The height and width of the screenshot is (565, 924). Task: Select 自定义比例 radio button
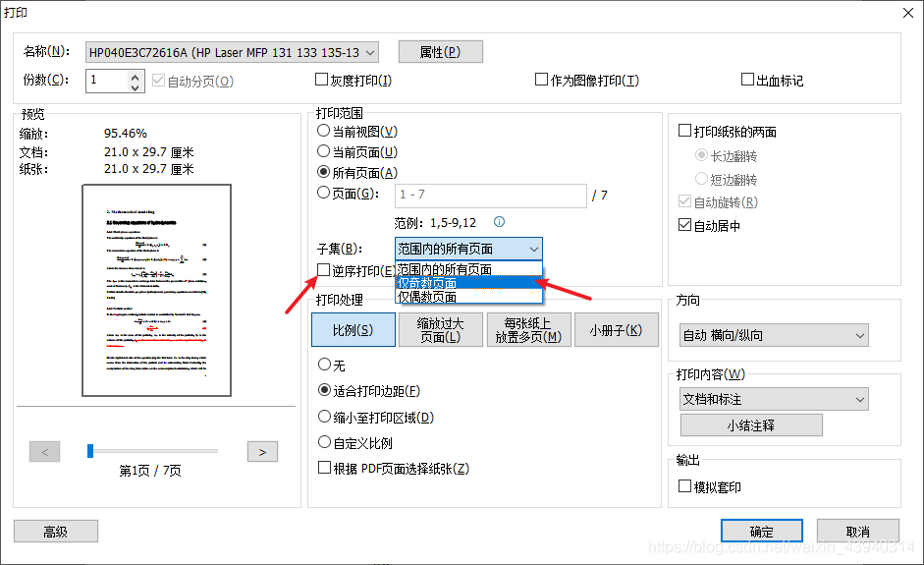(x=324, y=442)
